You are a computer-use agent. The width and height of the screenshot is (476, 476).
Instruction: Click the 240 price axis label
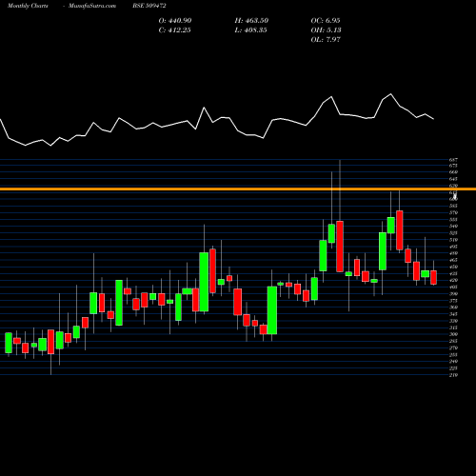(x=453, y=361)
